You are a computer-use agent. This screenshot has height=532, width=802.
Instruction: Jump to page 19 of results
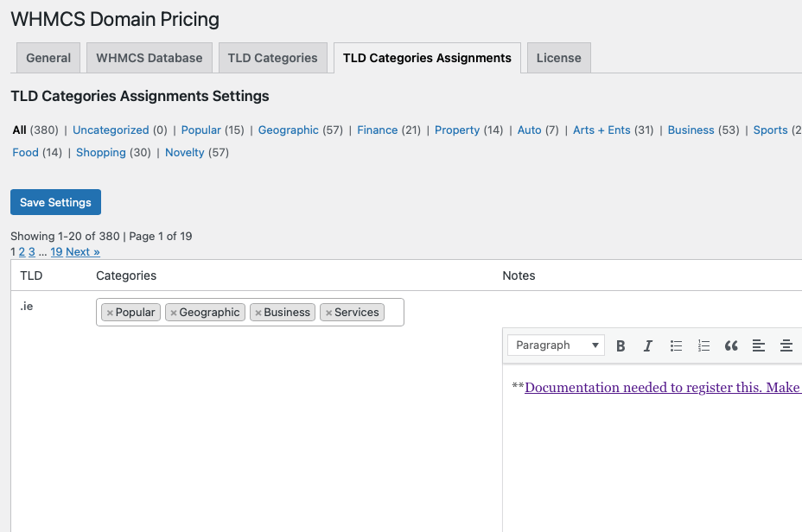coord(56,252)
